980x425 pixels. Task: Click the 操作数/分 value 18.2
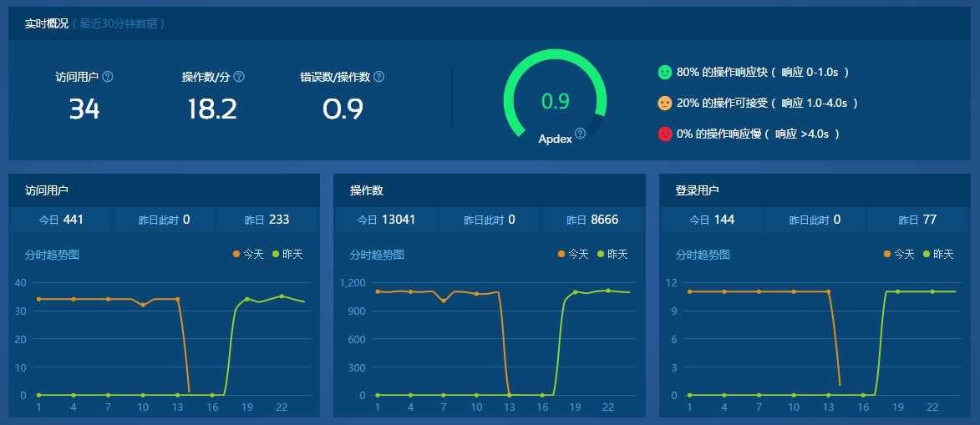(x=212, y=109)
